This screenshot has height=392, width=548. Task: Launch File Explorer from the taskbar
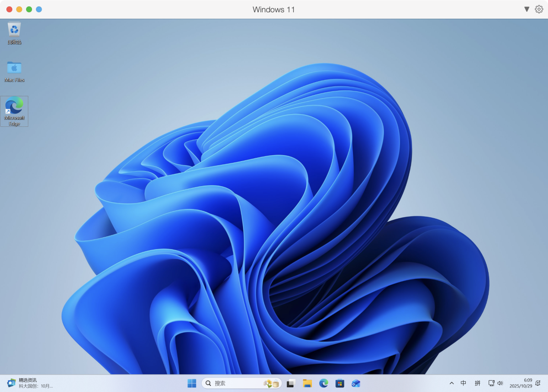pos(307,383)
